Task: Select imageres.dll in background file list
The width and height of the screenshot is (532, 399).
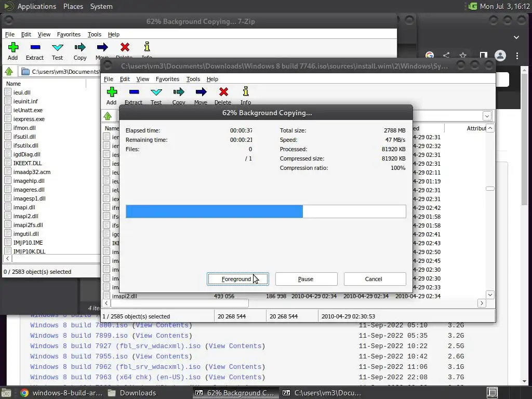Action: coord(29,189)
